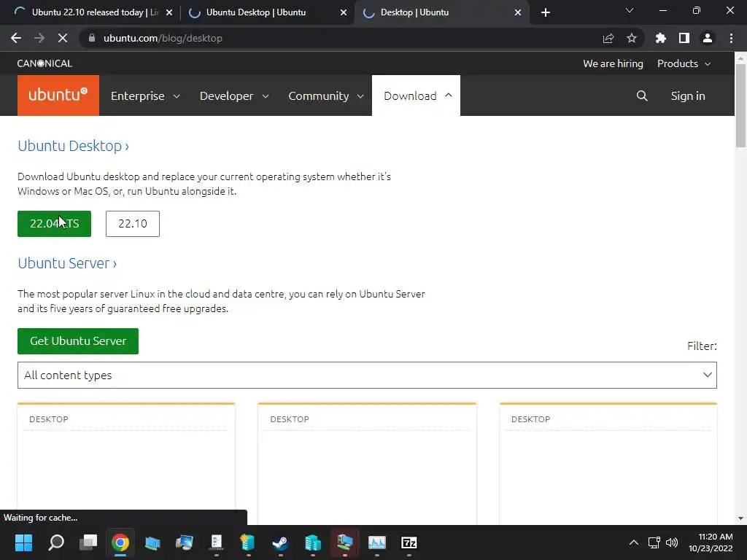The image size is (747, 560).
Task: Open the Ubuntu Desktop heading link
Action: click(74, 146)
